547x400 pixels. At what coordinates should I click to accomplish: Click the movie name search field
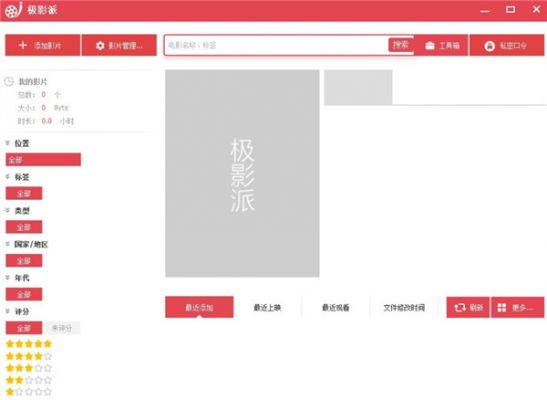[276, 45]
